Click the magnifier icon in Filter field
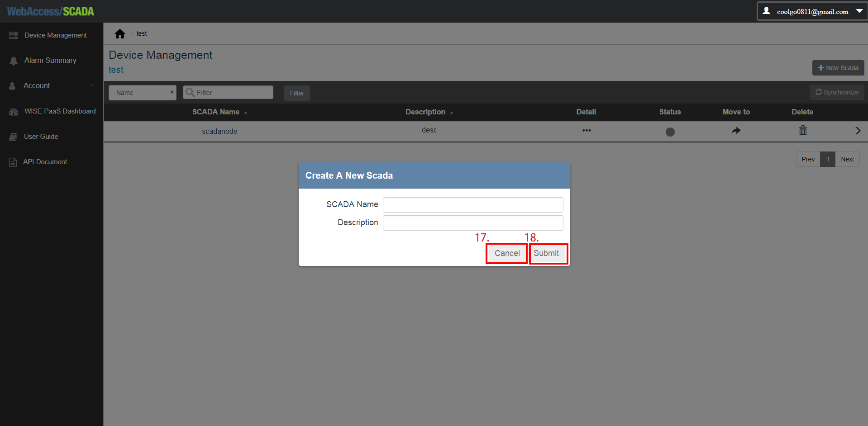The height and width of the screenshot is (426, 868). coord(190,92)
